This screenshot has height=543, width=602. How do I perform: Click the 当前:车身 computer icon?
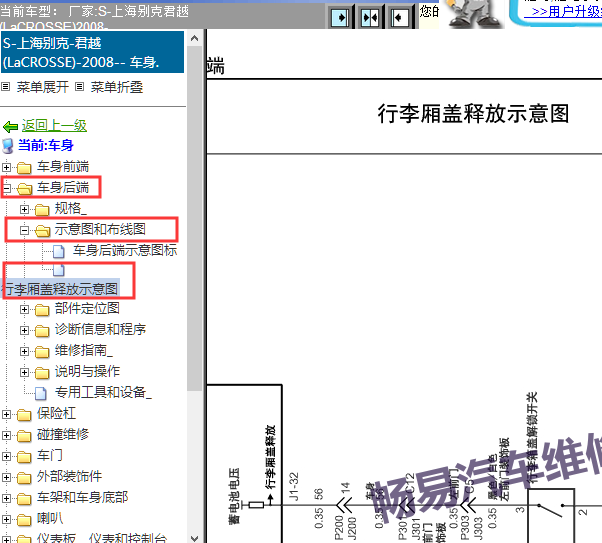8,146
